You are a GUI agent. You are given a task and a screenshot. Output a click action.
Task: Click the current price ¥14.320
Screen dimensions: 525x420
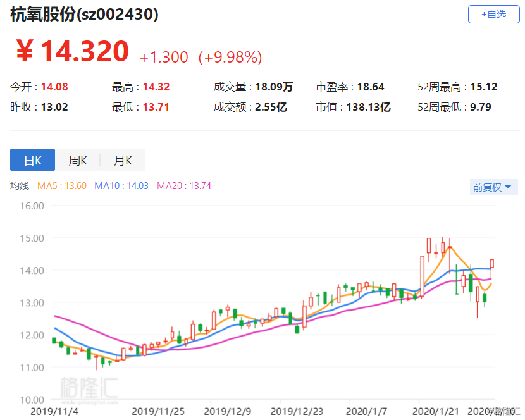(72, 52)
